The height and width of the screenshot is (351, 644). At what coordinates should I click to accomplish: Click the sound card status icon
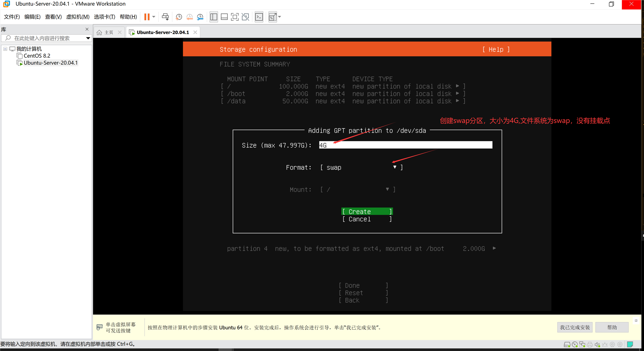click(597, 345)
